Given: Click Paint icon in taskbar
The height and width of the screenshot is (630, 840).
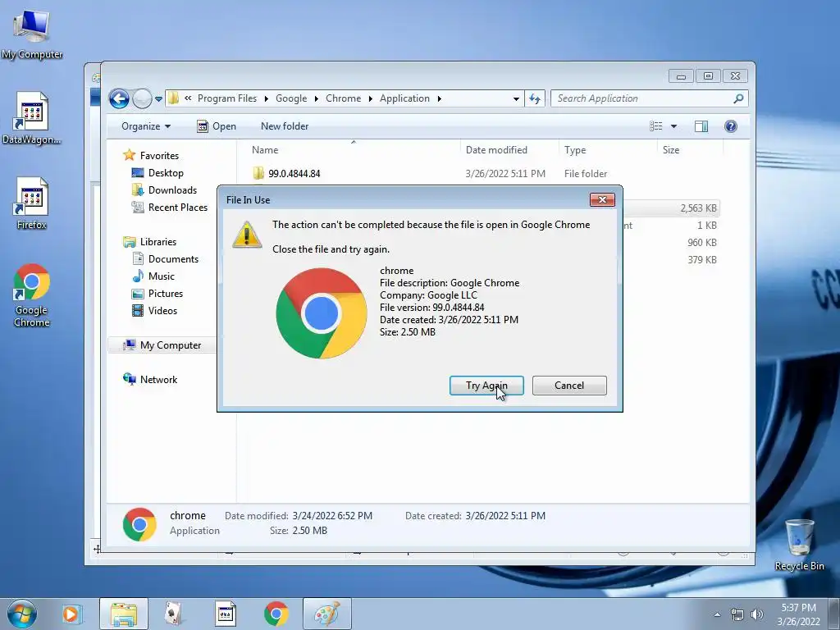Looking at the screenshot, I should point(327,614).
